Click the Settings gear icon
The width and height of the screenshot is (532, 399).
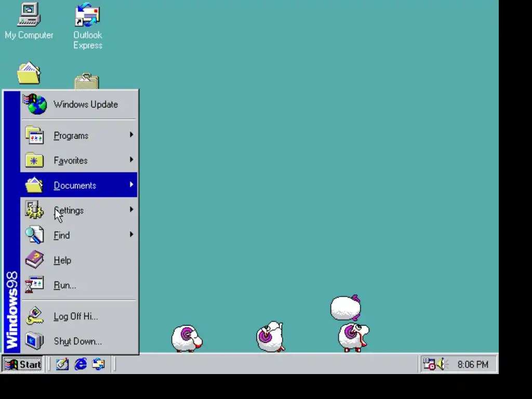[34, 210]
